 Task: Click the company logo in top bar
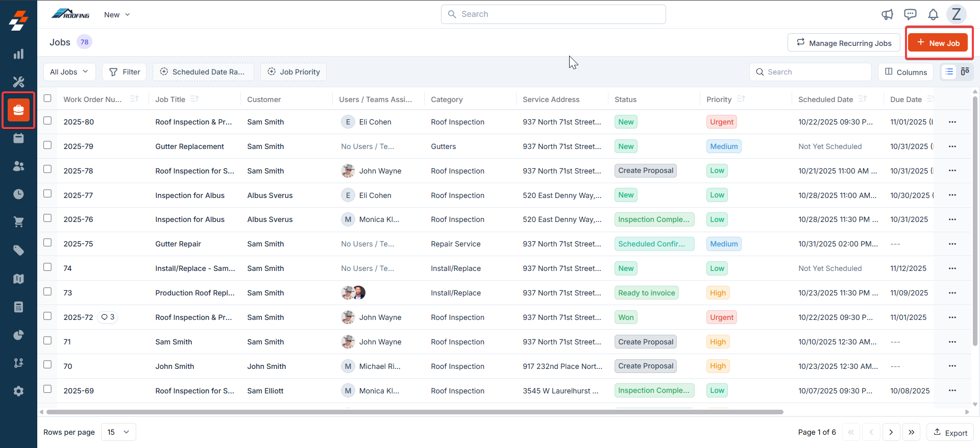coord(70,14)
